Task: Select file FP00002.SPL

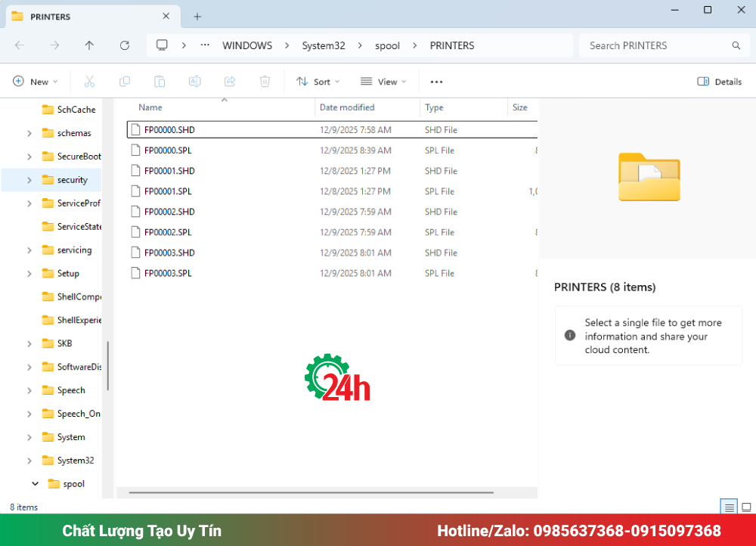Action: click(x=332, y=232)
